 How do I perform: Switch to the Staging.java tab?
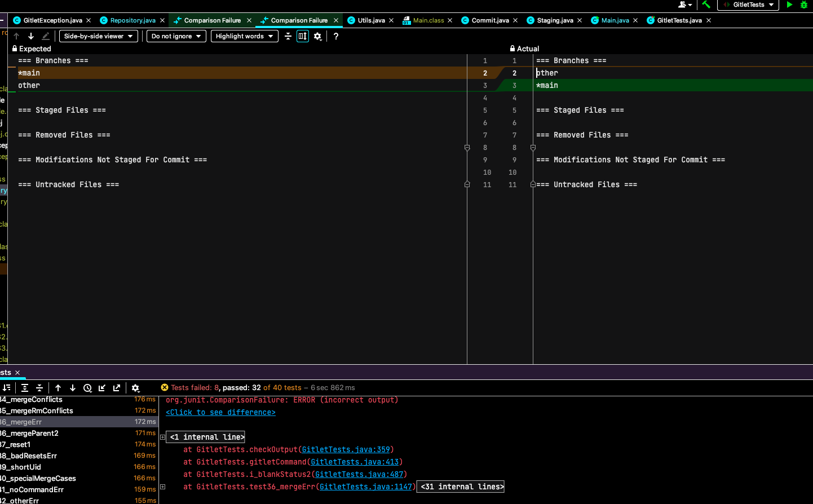[x=555, y=20]
